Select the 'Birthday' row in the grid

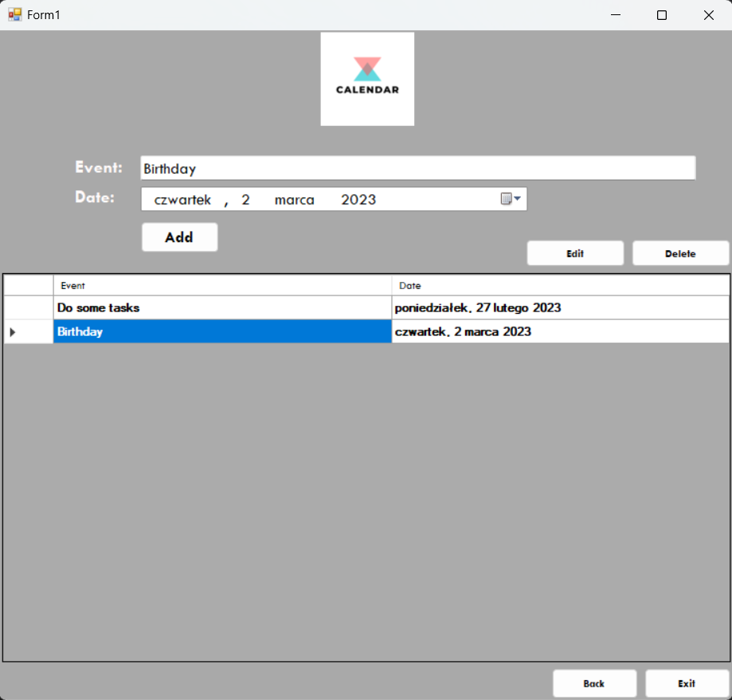[223, 331]
